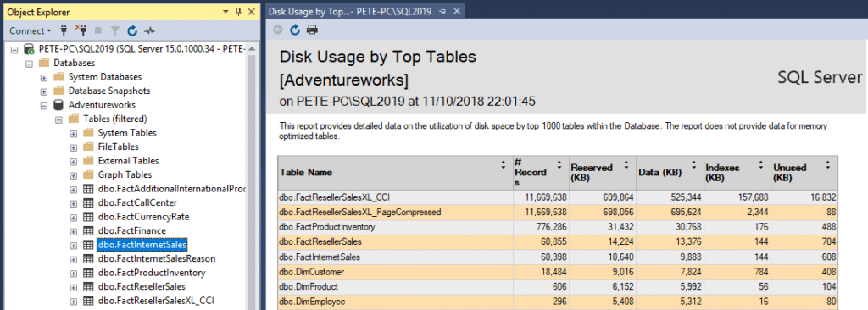Print the disk usage report
The width and height of the screenshot is (868, 310).
312,30
